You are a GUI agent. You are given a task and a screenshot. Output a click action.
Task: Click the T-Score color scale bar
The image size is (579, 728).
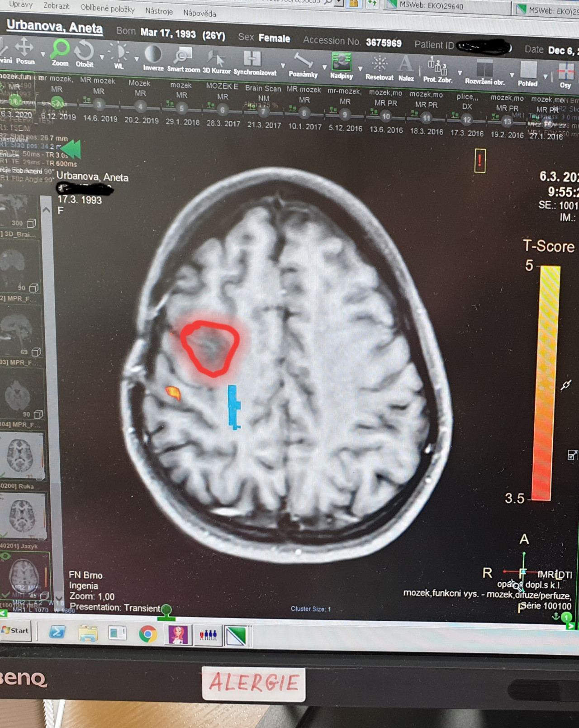click(x=546, y=383)
